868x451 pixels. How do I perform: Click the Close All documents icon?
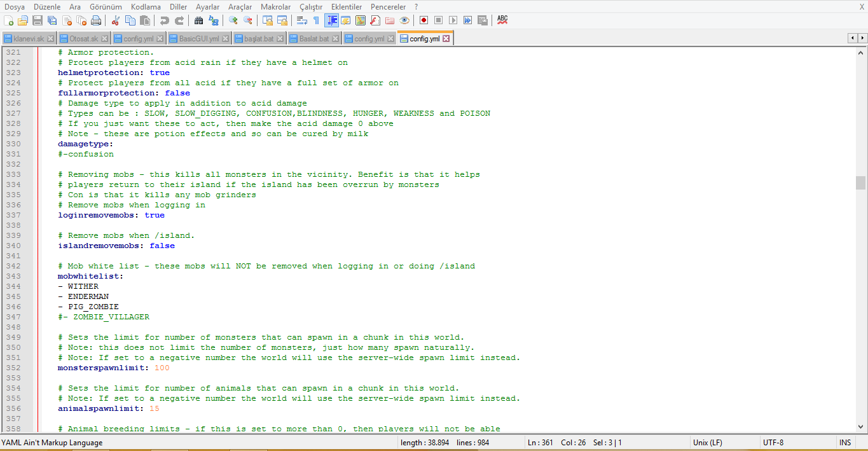pos(81,20)
